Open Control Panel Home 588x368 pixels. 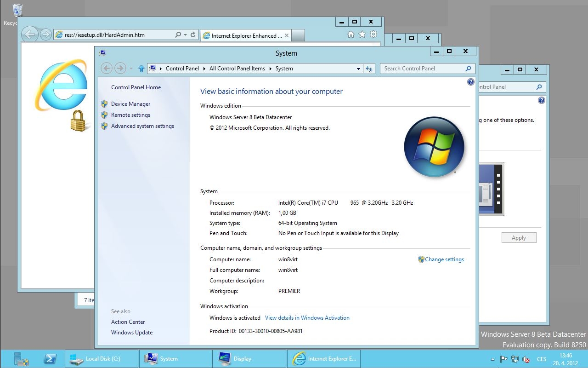pos(136,87)
